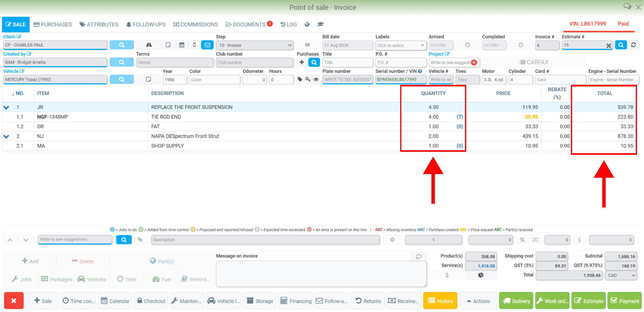Open the Project edit link

point(439,54)
